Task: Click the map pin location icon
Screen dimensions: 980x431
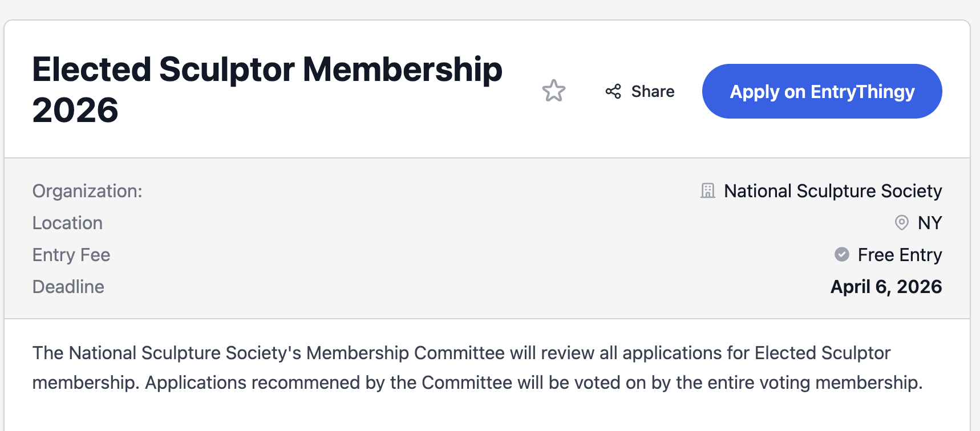Action: (901, 223)
